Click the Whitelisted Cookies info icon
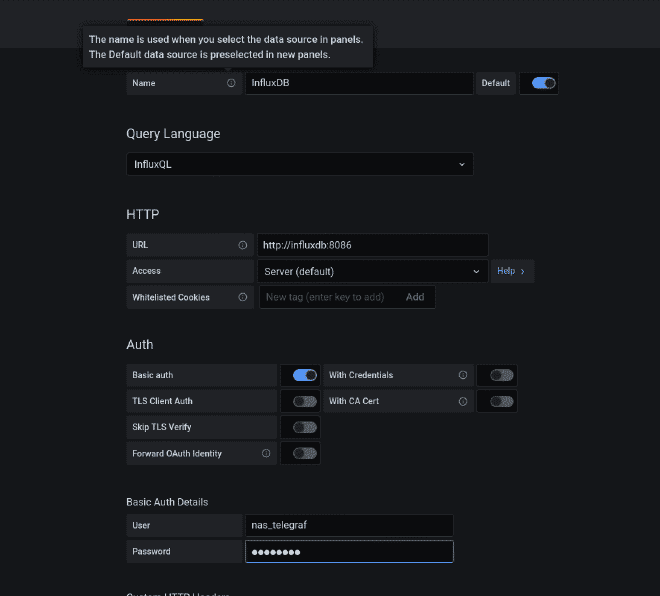 click(243, 297)
